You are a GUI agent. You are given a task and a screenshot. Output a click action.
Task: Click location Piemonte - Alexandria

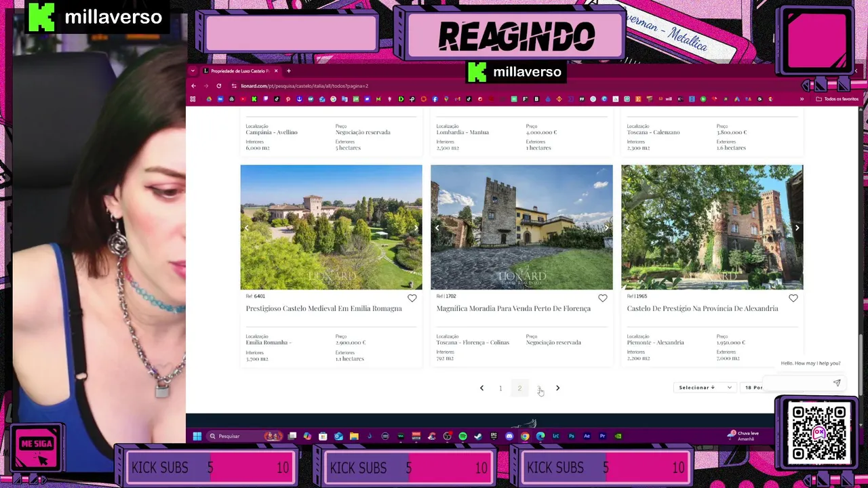click(655, 343)
